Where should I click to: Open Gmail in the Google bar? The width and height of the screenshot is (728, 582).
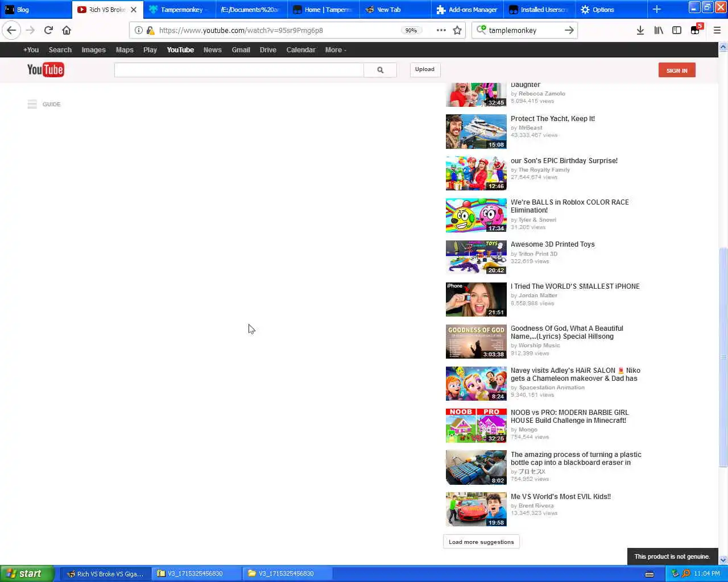point(241,50)
